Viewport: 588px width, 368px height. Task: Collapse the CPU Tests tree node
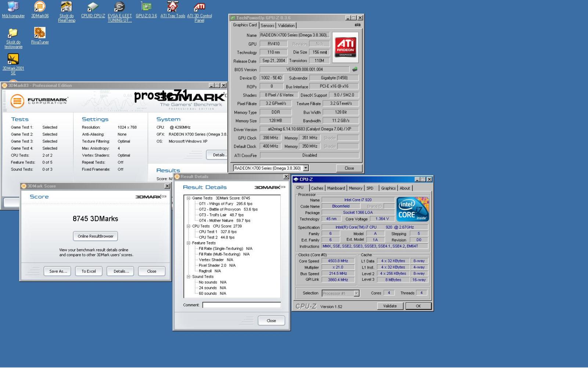189,226
